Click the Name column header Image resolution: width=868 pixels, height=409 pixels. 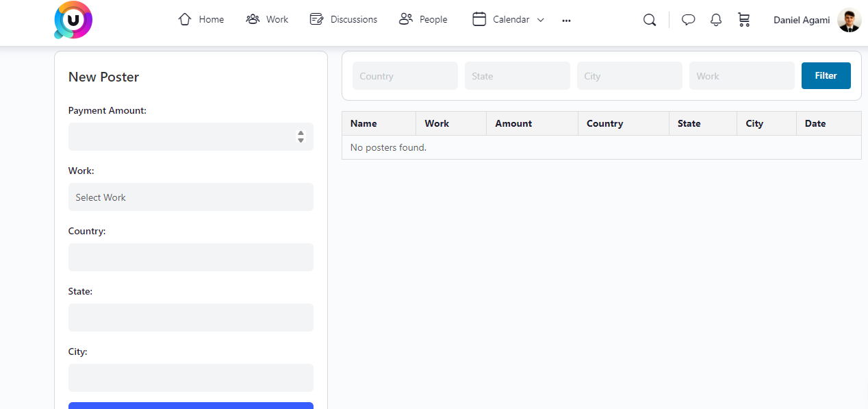coord(379,123)
